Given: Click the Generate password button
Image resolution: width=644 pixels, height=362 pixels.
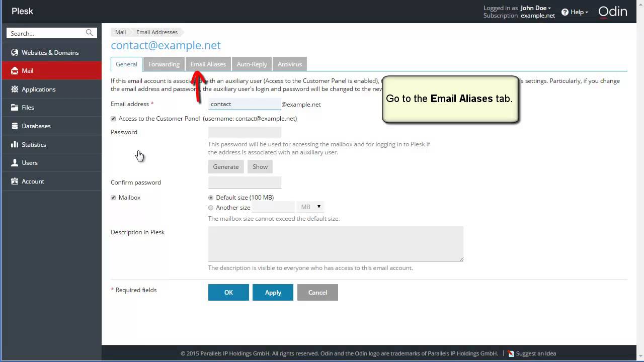Looking at the screenshot, I should point(226,166).
